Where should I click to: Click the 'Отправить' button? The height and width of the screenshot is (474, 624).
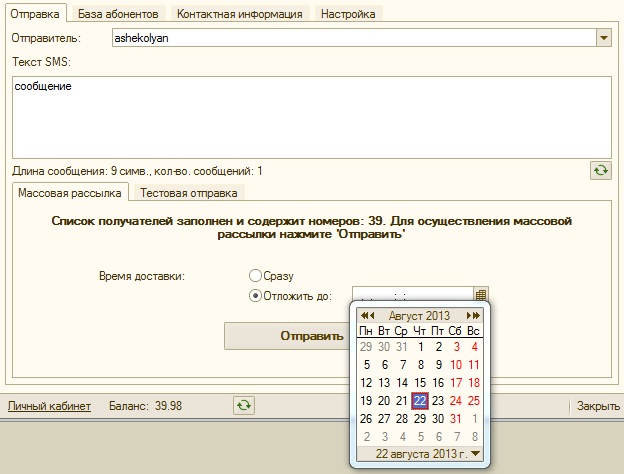point(287,336)
